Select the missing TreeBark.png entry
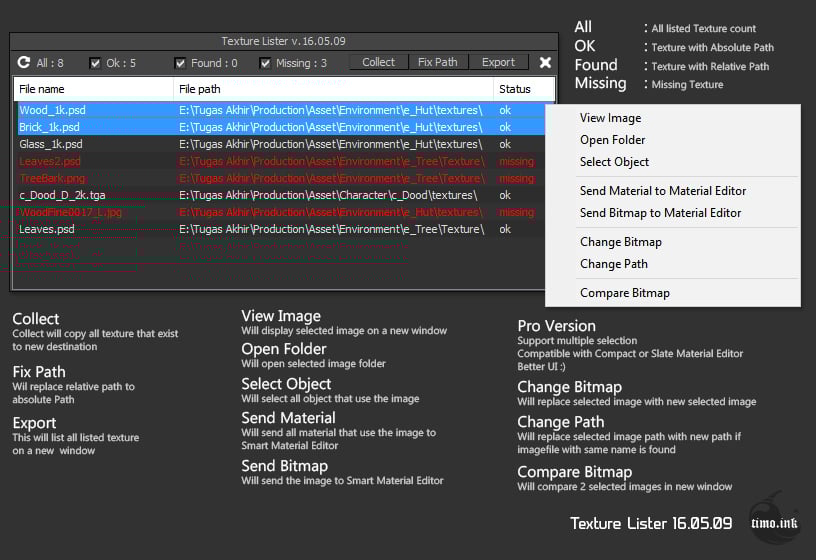This screenshot has height=560, width=816. point(280,179)
